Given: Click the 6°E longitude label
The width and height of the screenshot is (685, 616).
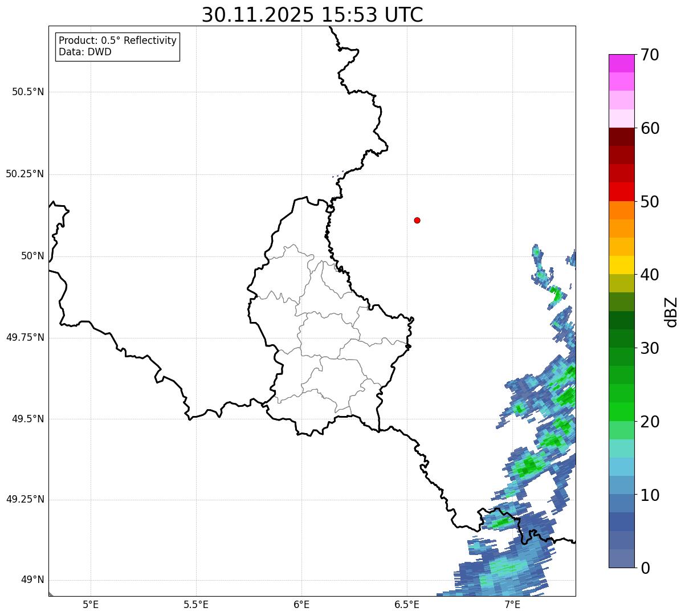Looking at the screenshot, I should [301, 604].
